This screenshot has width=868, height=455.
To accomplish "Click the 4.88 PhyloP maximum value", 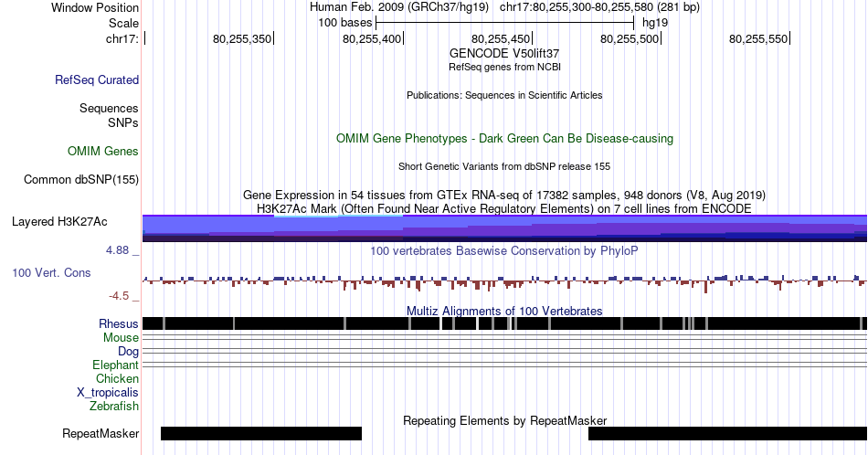I will tap(117, 250).
